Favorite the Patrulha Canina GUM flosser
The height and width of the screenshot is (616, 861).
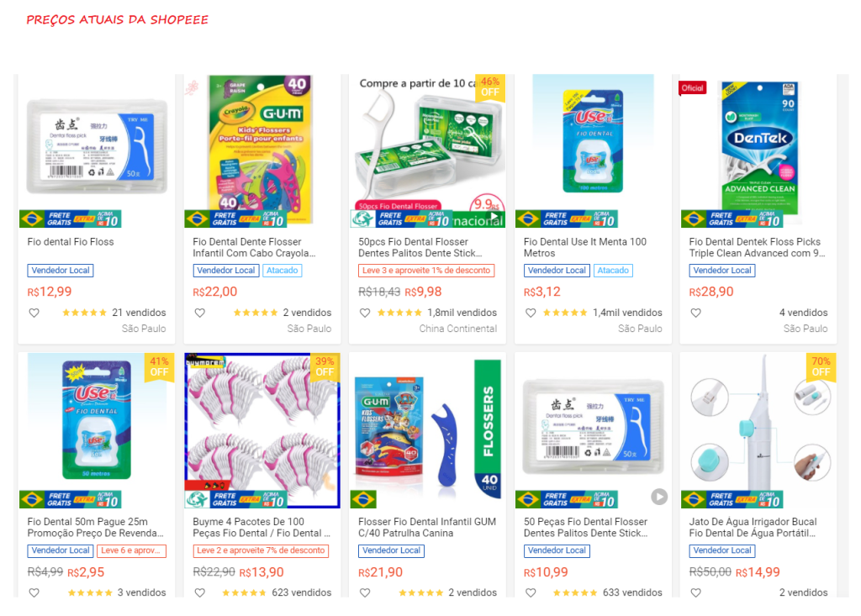click(x=365, y=593)
